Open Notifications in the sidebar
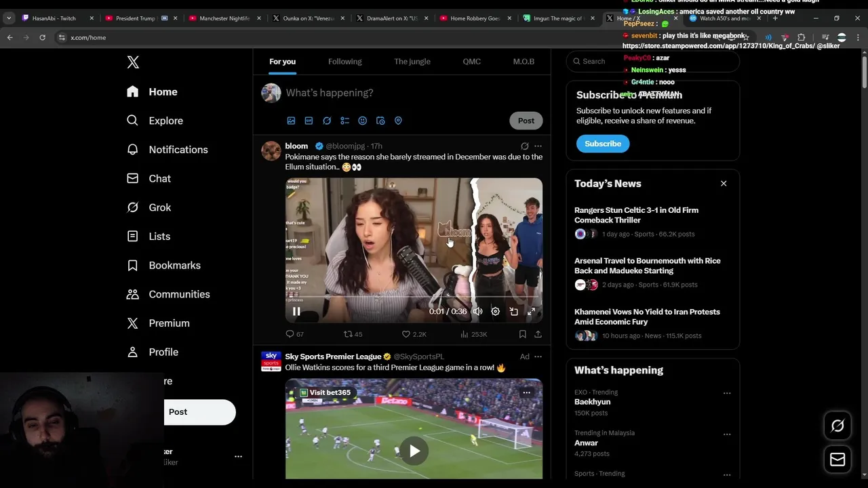This screenshot has width=868, height=488. click(x=167, y=150)
